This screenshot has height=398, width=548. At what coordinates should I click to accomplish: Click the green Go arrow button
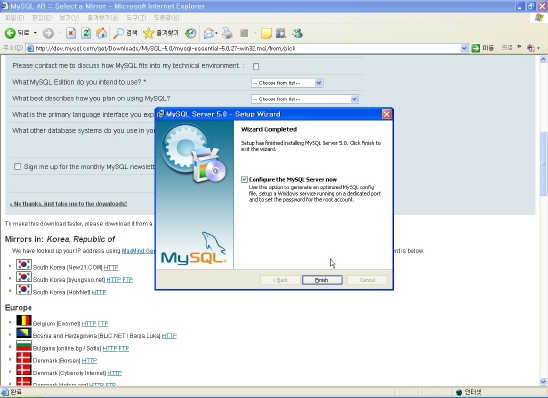(x=476, y=48)
